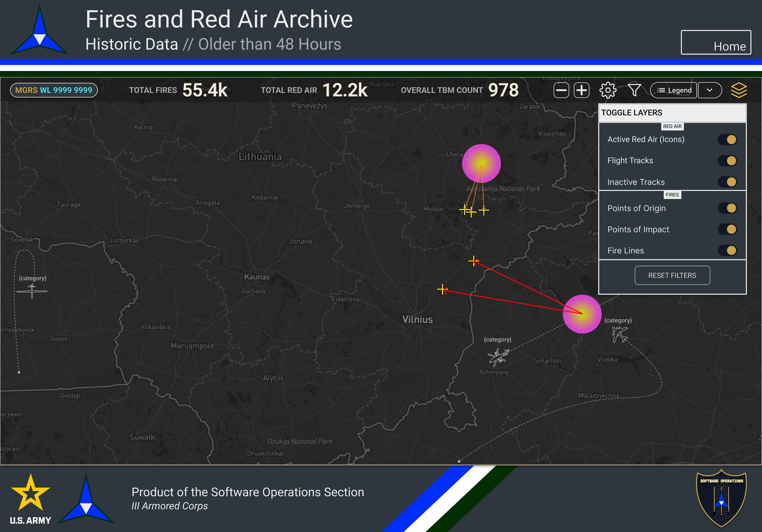Select the helicopter icon near Ashmyany
The width and height of the screenshot is (762, 532).
pyautogui.click(x=498, y=357)
